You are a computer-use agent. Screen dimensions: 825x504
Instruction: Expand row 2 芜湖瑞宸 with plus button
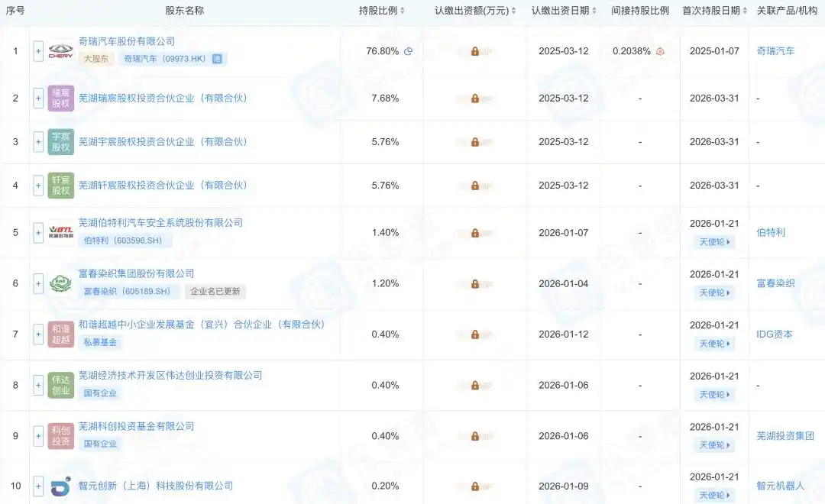(x=38, y=99)
